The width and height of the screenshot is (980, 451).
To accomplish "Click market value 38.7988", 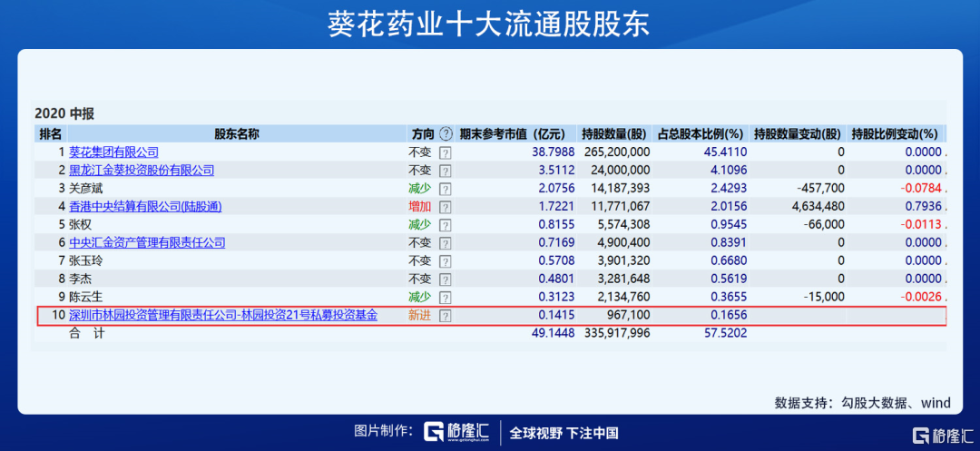I will coord(554,152).
